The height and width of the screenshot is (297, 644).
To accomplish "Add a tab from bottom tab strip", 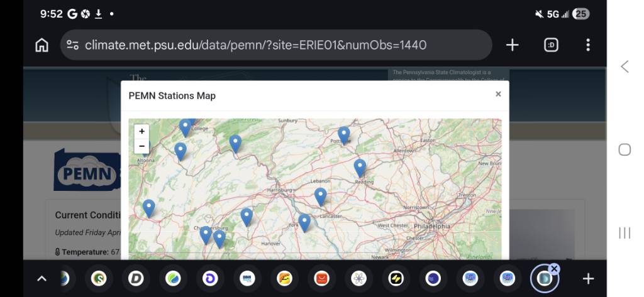I will click(x=588, y=279).
